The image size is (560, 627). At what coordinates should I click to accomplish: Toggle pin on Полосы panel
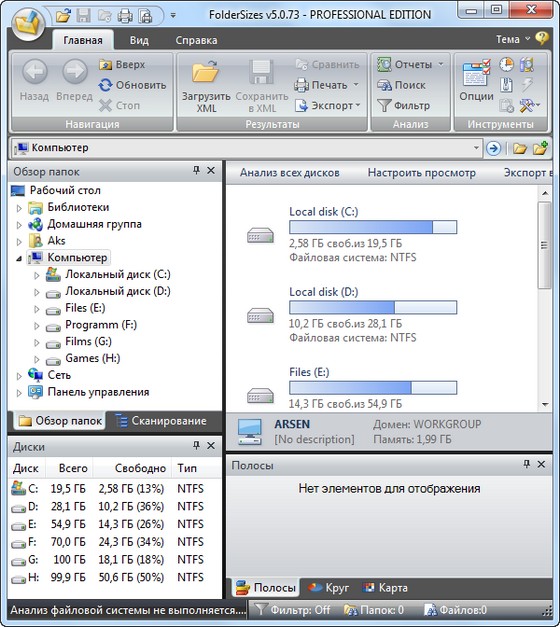pyautogui.click(x=526, y=464)
